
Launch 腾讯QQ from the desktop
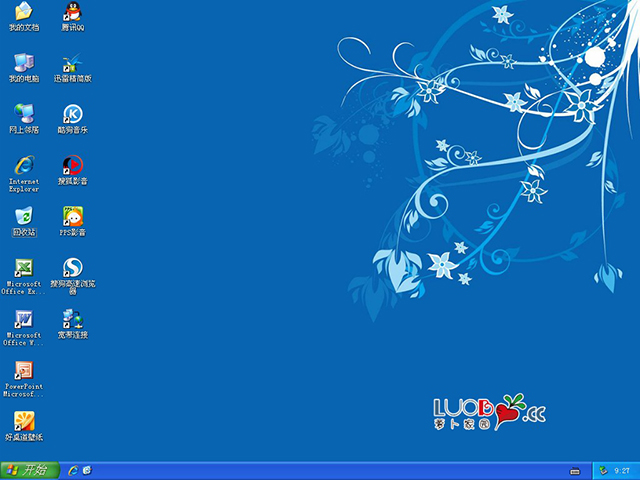pos(72,12)
